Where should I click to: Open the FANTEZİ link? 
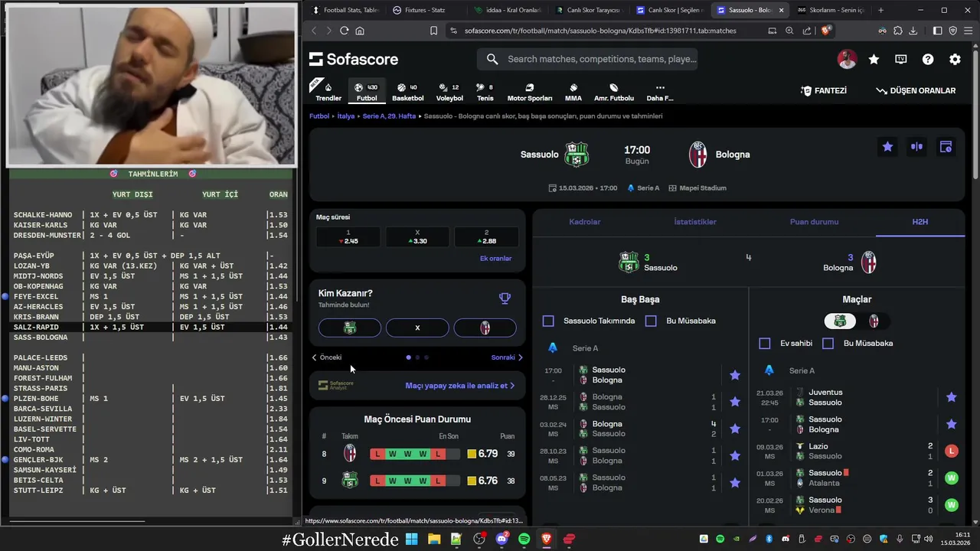click(824, 90)
